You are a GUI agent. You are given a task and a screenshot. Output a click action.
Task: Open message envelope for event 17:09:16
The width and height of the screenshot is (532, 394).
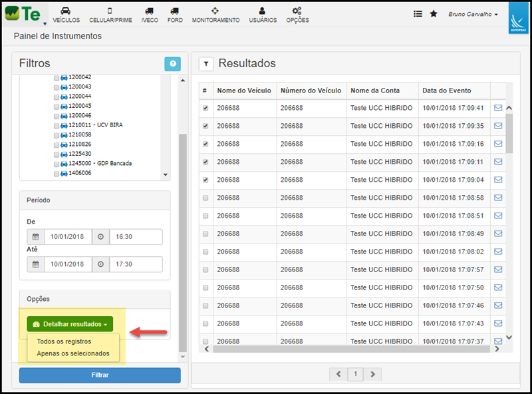coord(497,144)
